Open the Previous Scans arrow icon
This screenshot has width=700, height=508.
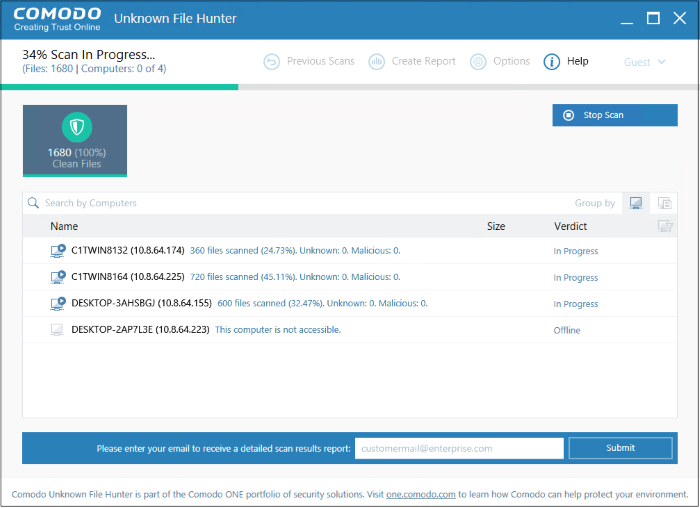[271, 62]
